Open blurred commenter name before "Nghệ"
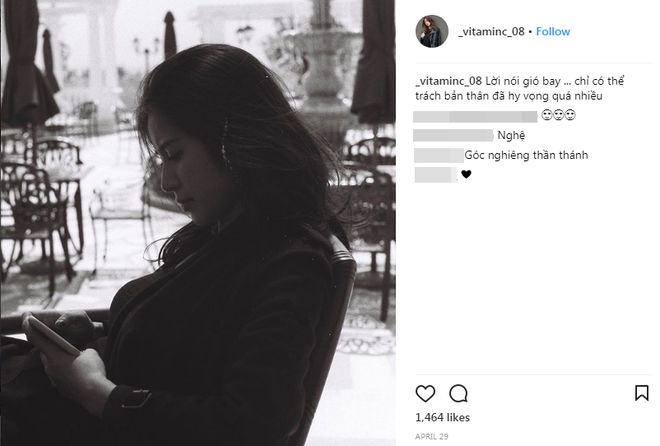 click(x=453, y=136)
